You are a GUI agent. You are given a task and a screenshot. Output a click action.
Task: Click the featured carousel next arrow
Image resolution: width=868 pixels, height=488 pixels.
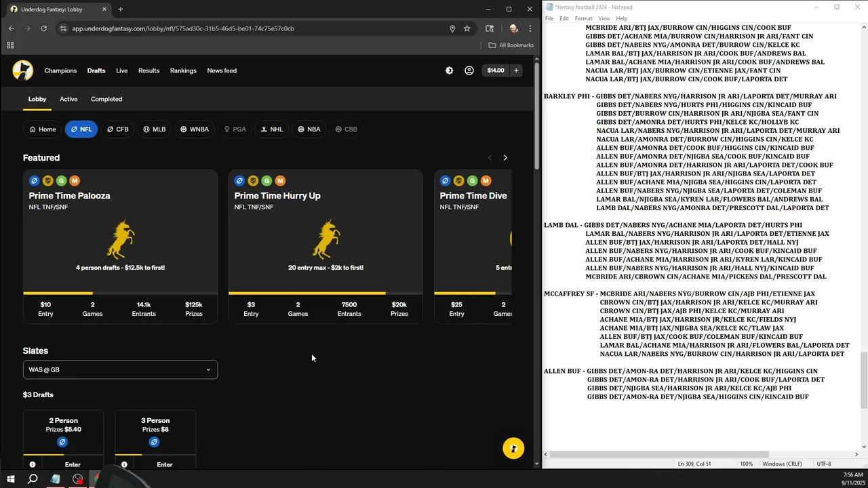505,158
